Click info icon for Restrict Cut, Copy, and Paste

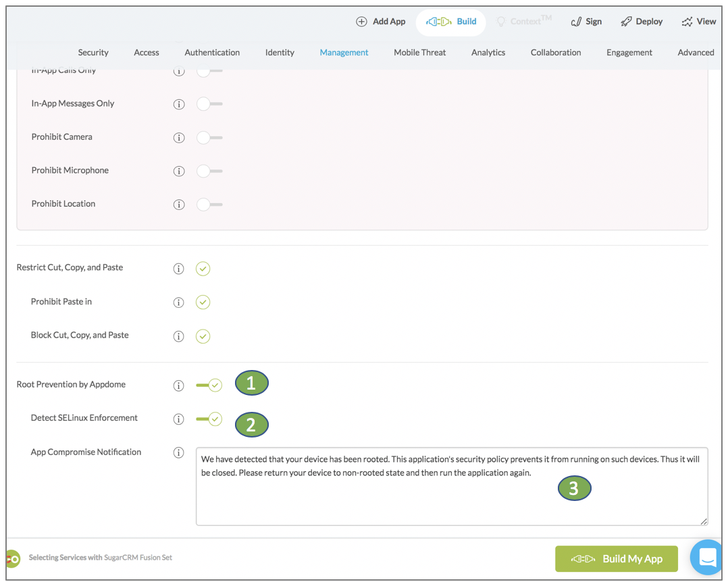click(x=179, y=269)
